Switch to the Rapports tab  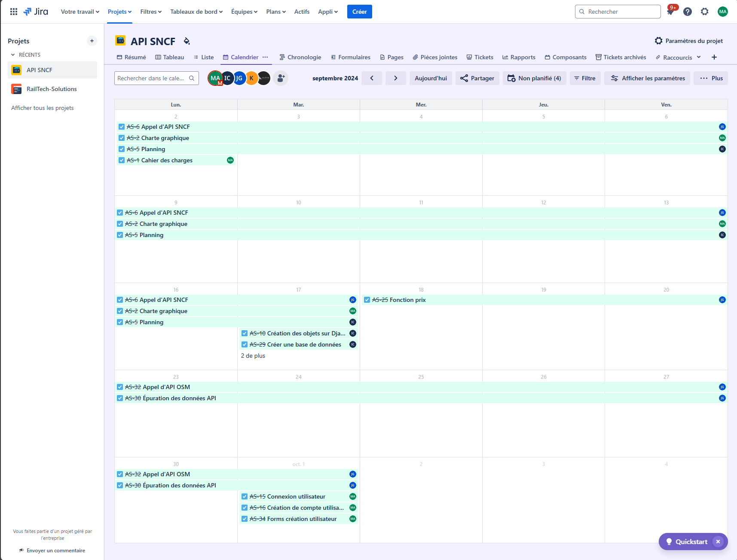click(519, 57)
